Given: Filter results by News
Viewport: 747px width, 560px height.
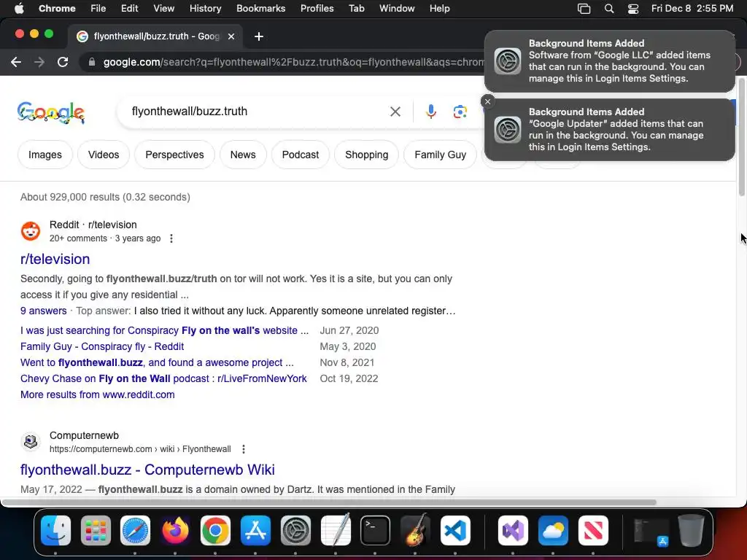Looking at the screenshot, I should pos(243,155).
